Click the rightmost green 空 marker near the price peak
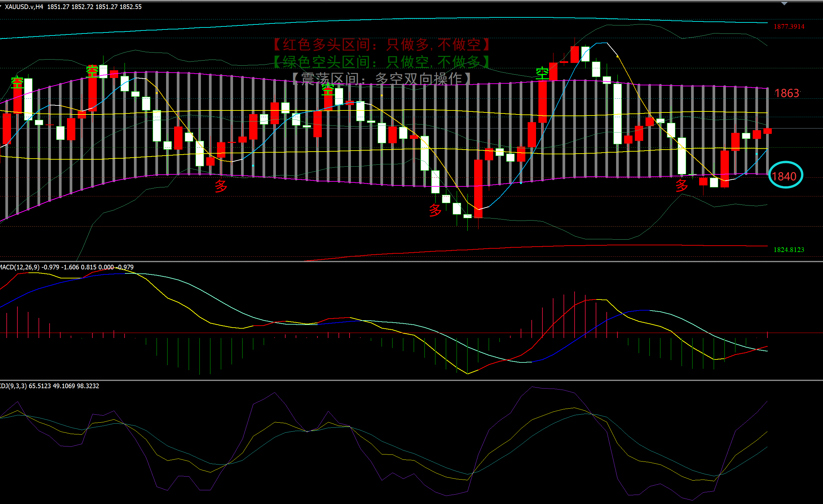 [x=542, y=73]
